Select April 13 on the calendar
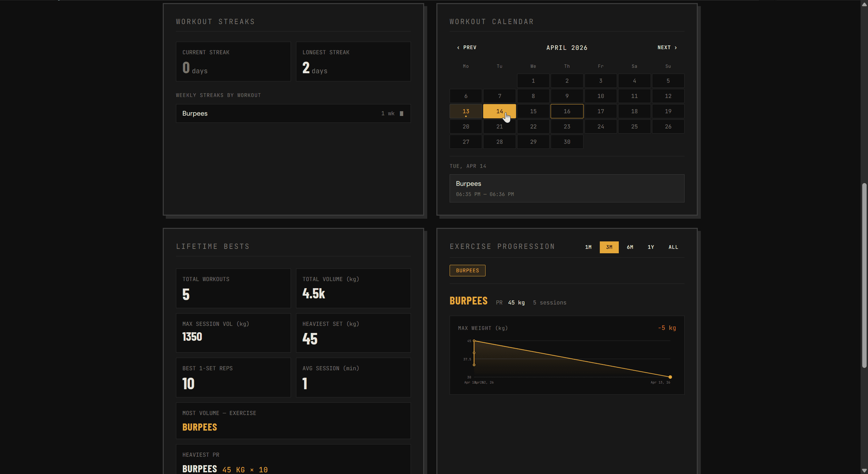This screenshot has height=474, width=868. pos(466,111)
